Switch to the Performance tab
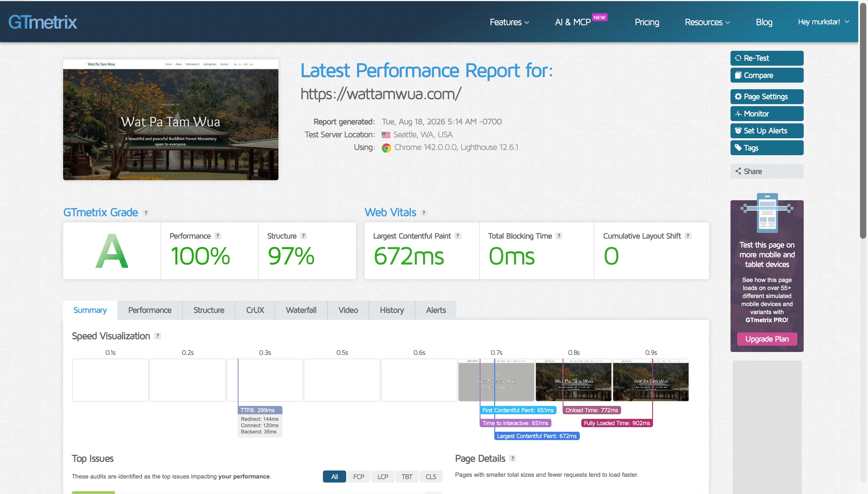The width and height of the screenshot is (868, 494). 150,310
